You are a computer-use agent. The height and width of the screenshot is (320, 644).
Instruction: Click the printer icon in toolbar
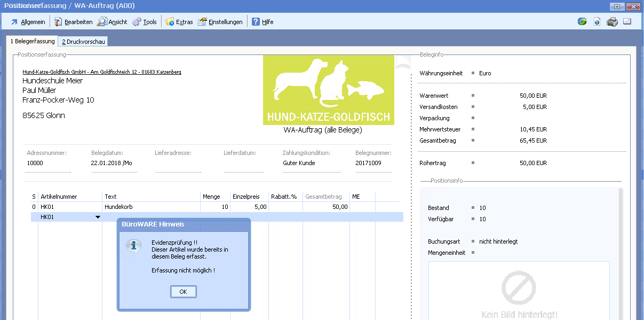tap(612, 22)
